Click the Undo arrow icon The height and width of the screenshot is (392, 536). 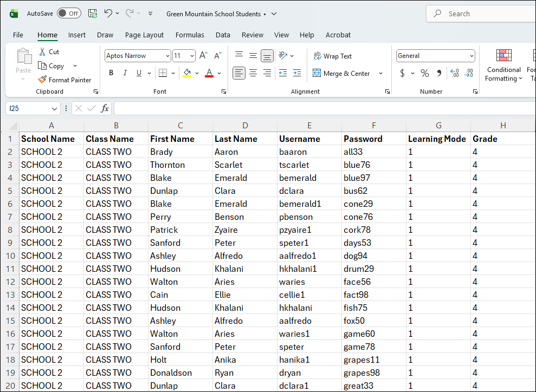click(x=108, y=14)
